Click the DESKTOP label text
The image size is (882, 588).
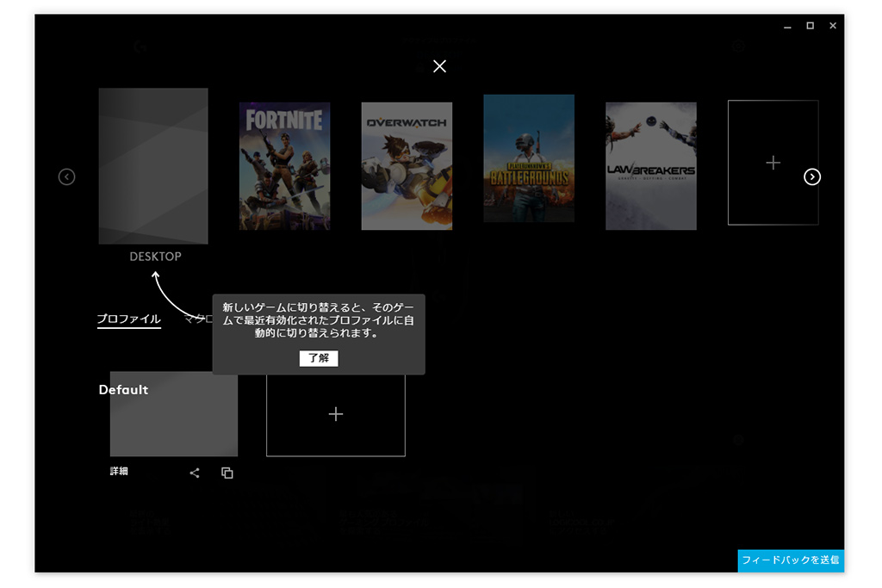155,257
